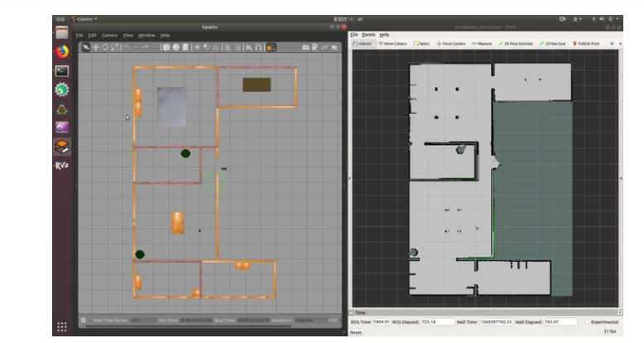The image size is (644, 343).
Task: Open the Camera menu in Gazebo
Action: (x=109, y=36)
